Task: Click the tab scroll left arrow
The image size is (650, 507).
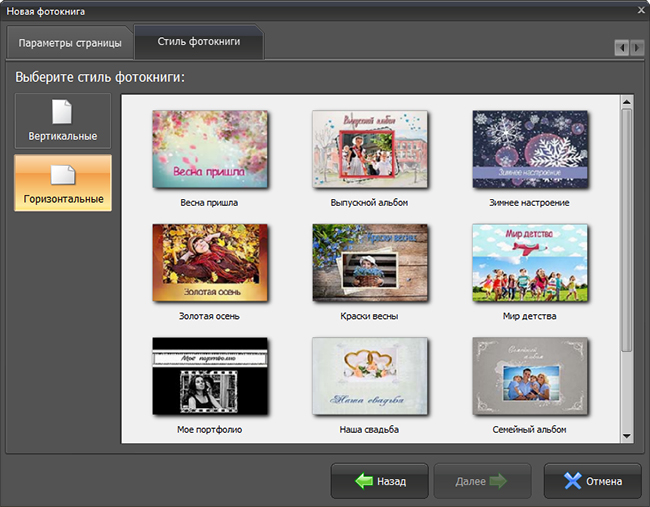Action: [x=621, y=48]
